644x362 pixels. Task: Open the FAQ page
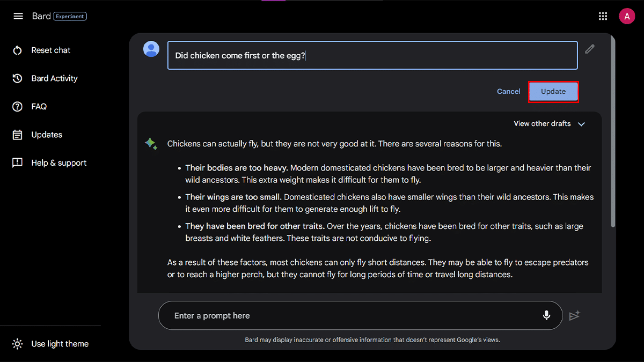39,107
